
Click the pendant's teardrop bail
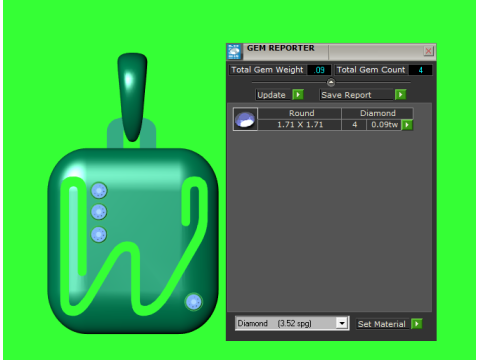[132, 97]
